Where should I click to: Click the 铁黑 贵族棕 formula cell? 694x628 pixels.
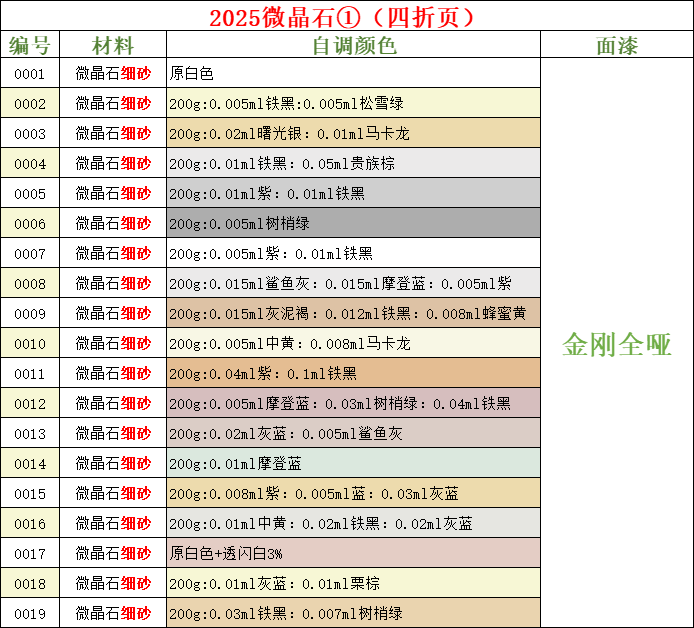tap(353, 164)
